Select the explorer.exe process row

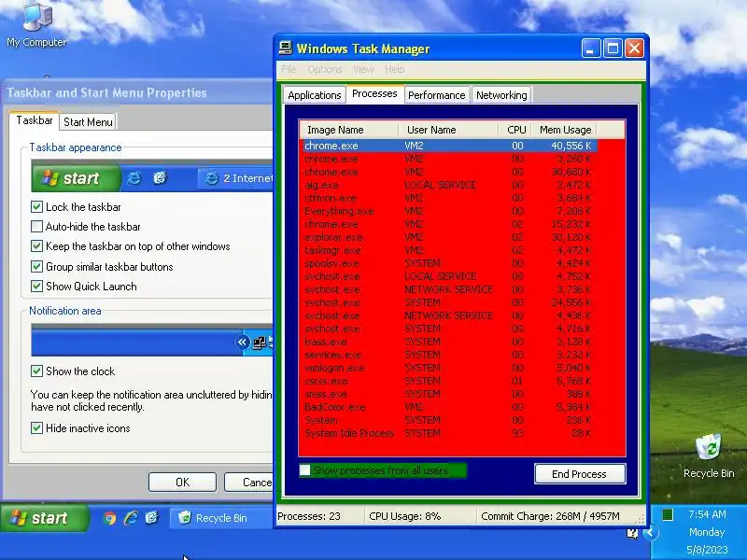click(450, 237)
